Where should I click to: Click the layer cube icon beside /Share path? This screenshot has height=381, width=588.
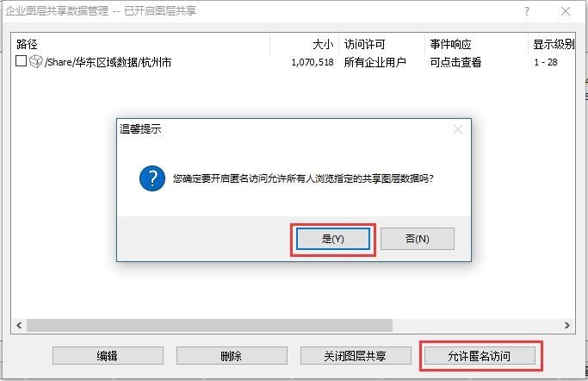click(x=36, y=61)
